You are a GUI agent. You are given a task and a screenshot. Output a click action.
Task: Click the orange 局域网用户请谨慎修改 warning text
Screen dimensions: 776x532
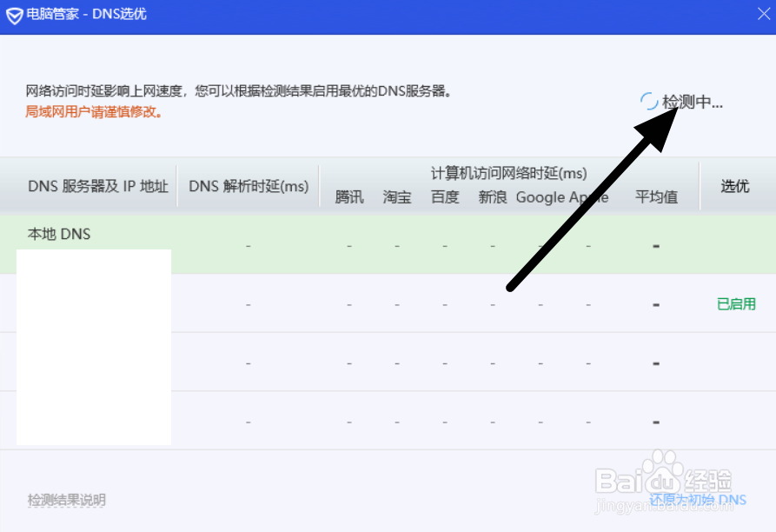tap(94, 112)
